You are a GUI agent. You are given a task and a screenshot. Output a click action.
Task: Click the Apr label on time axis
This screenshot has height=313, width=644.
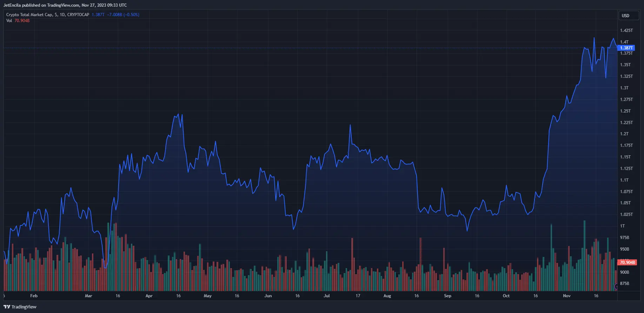point(149,296)
